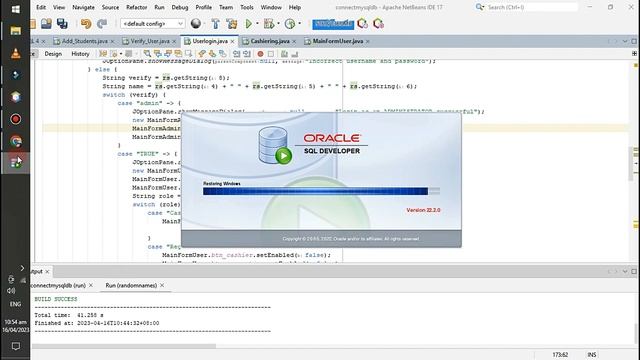The image size is (640, 360).
Task: Run the project with the green play icon
Action: [x=248, y=24]
